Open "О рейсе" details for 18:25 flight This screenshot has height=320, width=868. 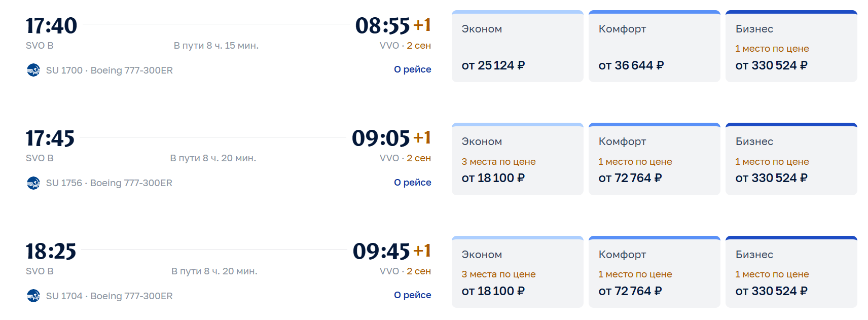tap(412, 295)
